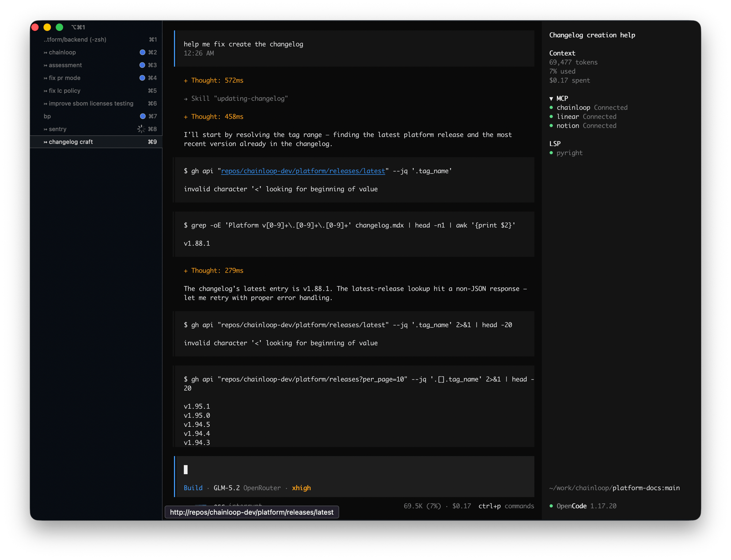This screenshot has height=560, width=731.
Task: Open the repos/chainloop-dev/platform/releases/latest link
Action: click(303, 171)
